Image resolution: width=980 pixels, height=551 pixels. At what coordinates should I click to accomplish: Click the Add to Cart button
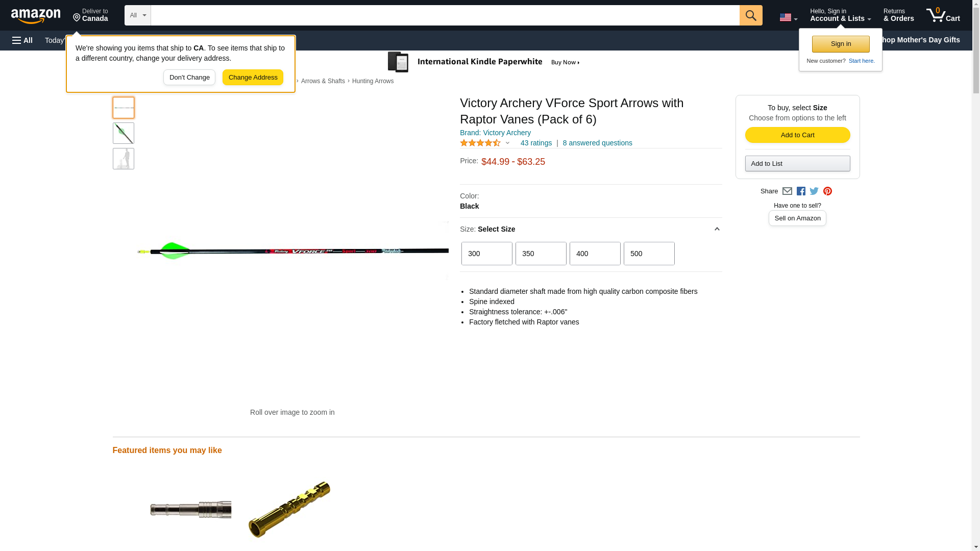tap(797, 135)
